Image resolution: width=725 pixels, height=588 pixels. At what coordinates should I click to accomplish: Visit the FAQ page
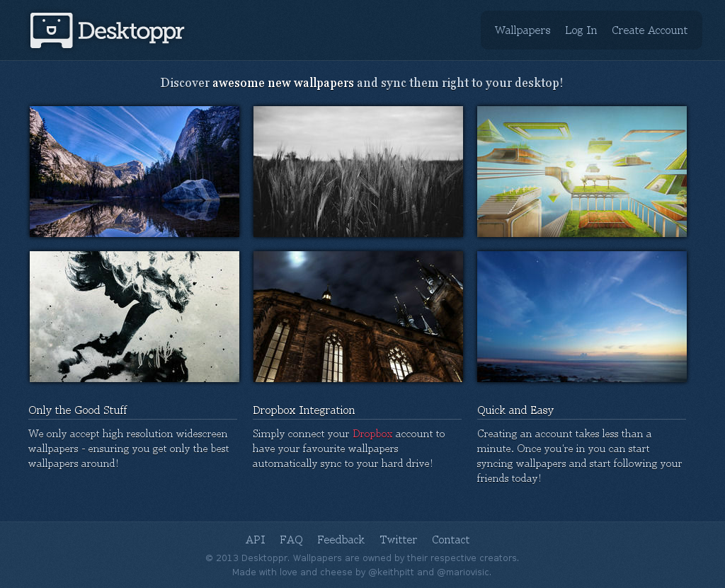point(291,539)
